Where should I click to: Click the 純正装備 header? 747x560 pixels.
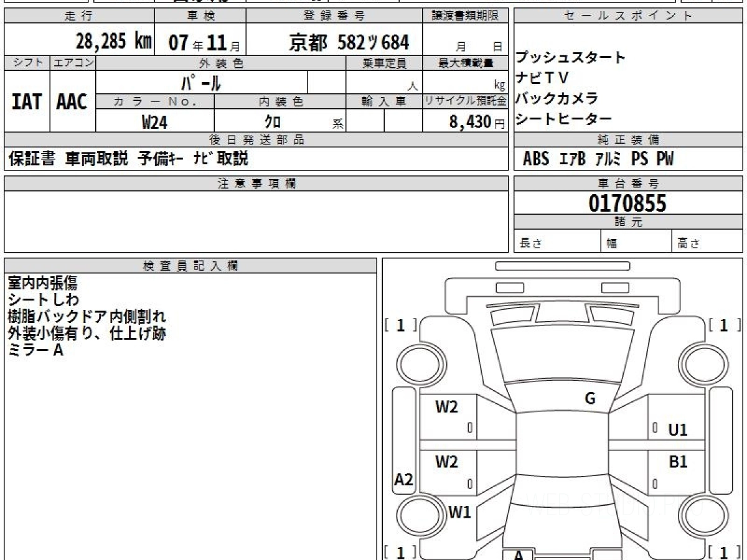point(628,140)
